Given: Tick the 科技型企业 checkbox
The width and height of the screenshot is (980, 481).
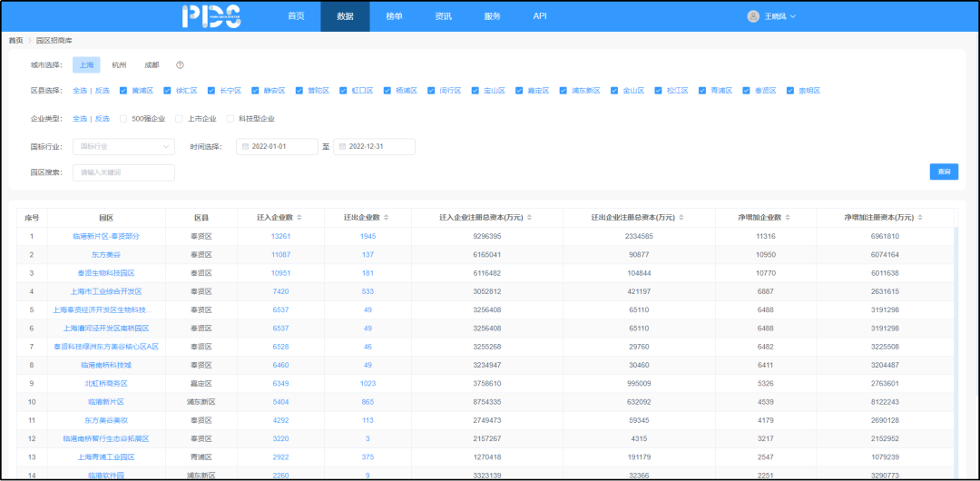Looking at the screenshot, I should coord(231,118).
